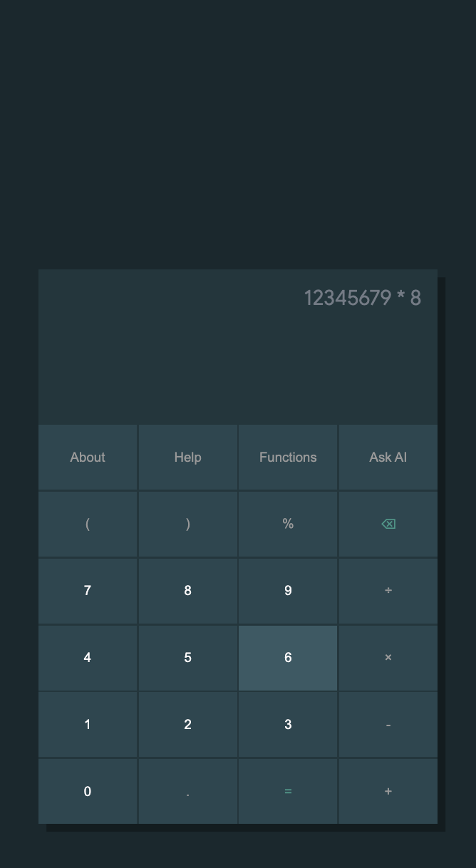476x868 pixels.
Task: Open the About menu item
Action: pyautogui.click(x=88, y=458)
